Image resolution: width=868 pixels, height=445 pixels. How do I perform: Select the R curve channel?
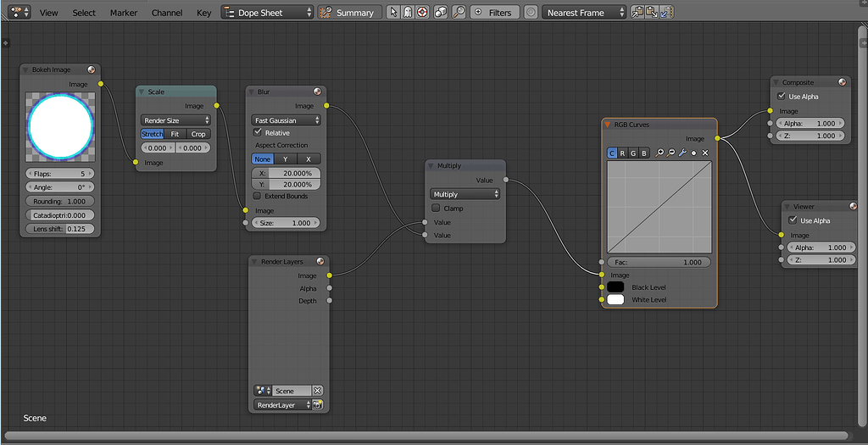(623, 153)
